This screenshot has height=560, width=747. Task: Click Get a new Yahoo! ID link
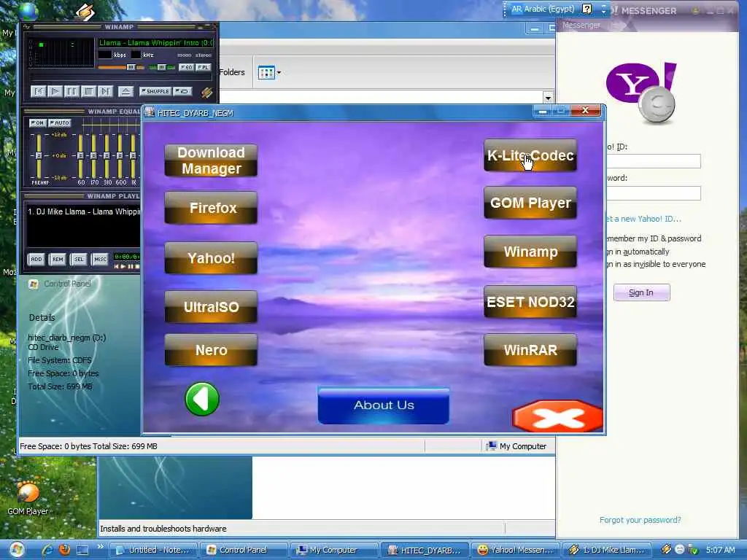point(643,219)
